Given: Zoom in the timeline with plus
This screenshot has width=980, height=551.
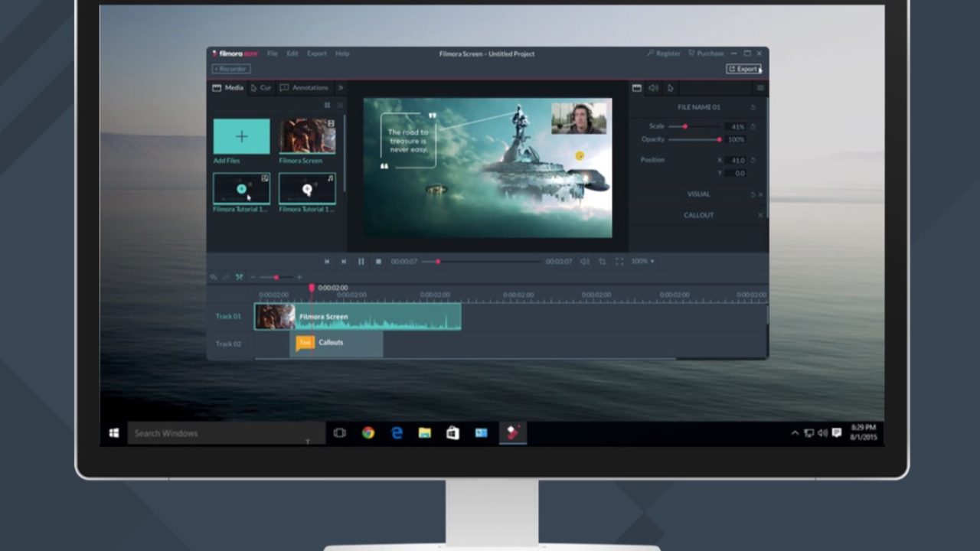Looking at the screenshot, I should pyautogui.click(x=299, y=277).
